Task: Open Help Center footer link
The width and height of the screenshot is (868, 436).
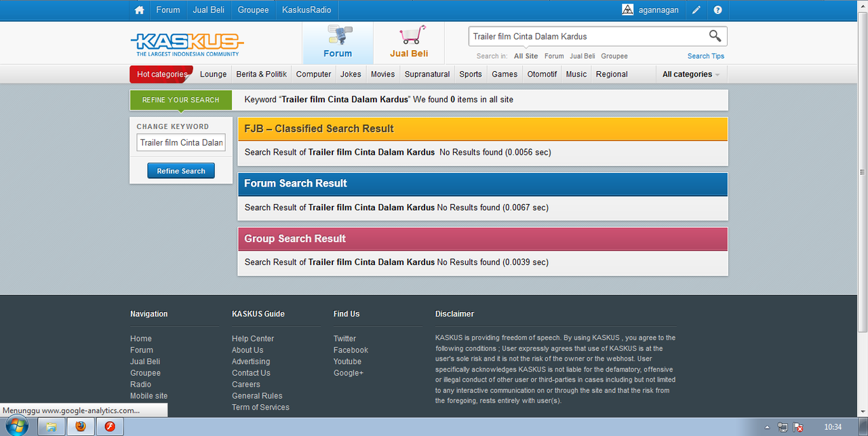Action: 253,339
